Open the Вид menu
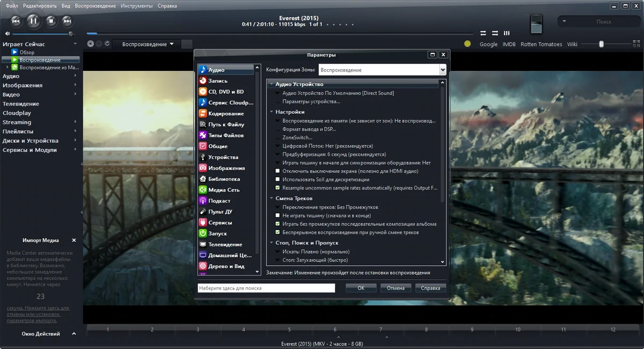The height and width of the screenshot is (349, 644). (66, 6)
